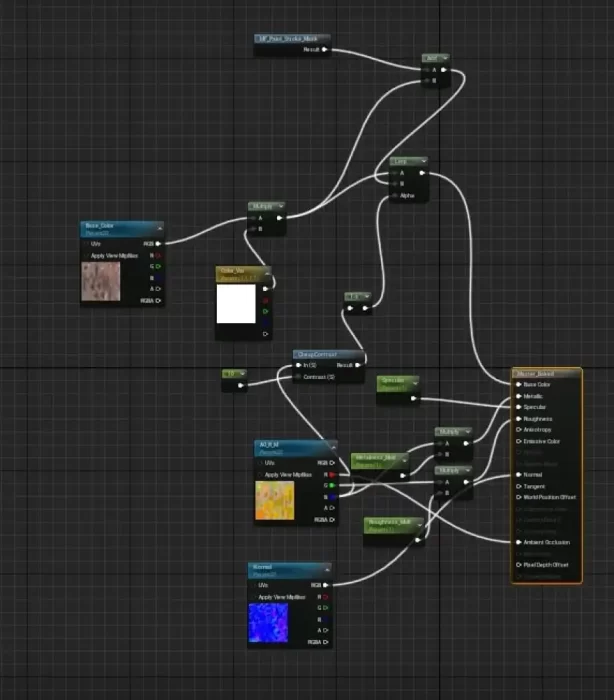Click the Base_Color node's RGB output pin

pos(158,243)
